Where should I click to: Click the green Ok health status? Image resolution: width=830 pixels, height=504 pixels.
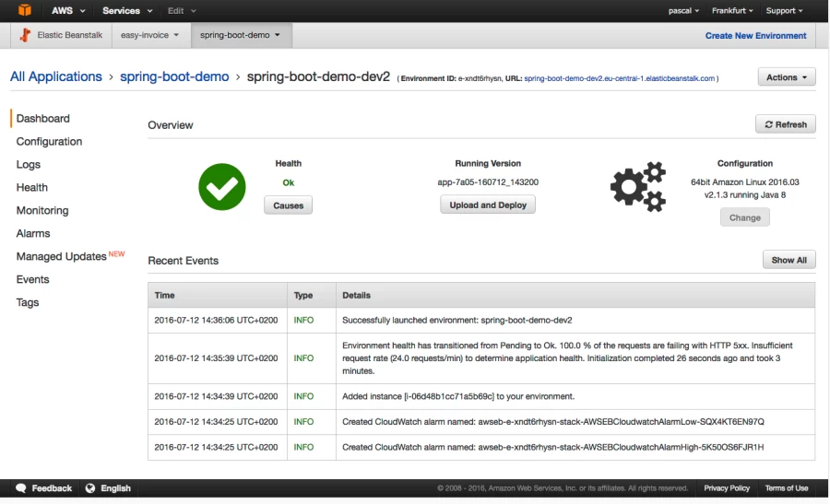[288, 182]
